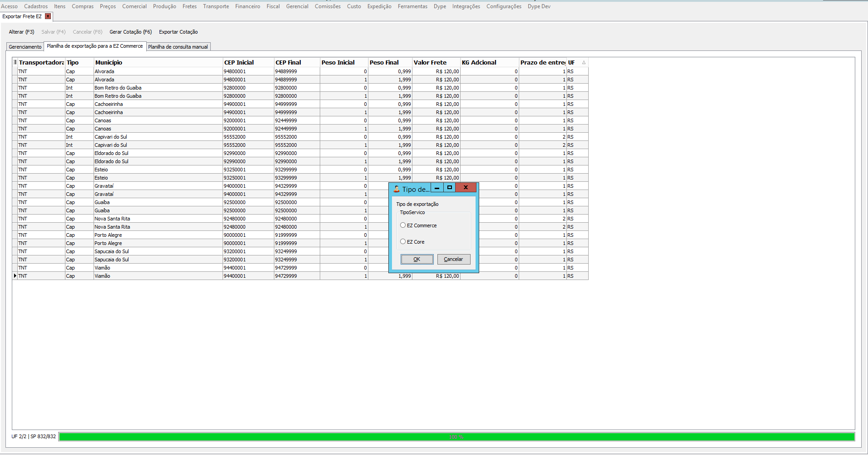Screen dimensions: 868x455
Task: Select the EZ Commerce radio option
Action: tap(403, 225)
